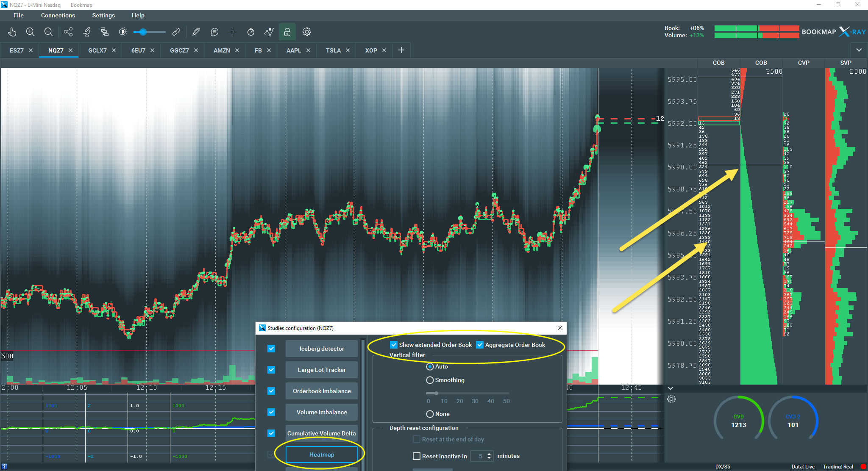The height and width of the screenshot is (471, 868).
Task: Open the Settings menu
Action: [103, 15]
